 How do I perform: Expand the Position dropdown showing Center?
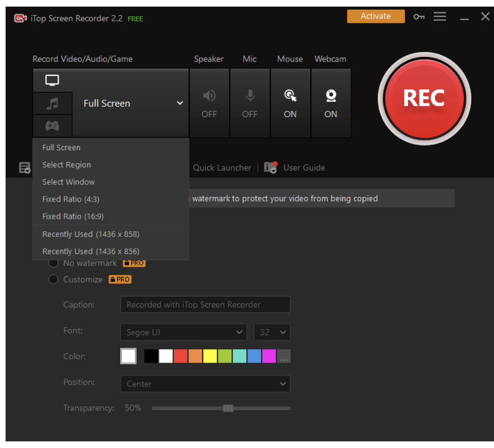205,384
